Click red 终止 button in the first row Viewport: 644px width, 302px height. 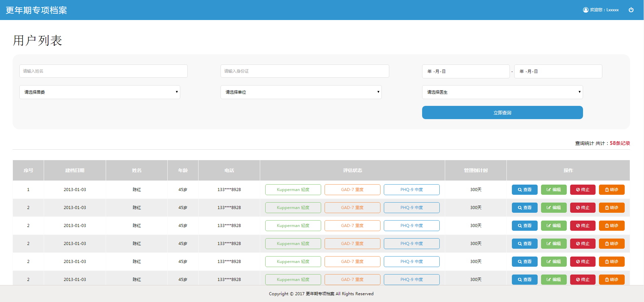582,190
